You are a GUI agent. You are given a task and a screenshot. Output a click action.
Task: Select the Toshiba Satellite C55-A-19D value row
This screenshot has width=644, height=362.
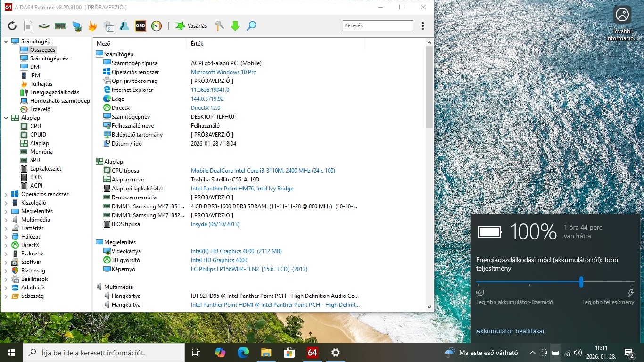pos(225,180)
